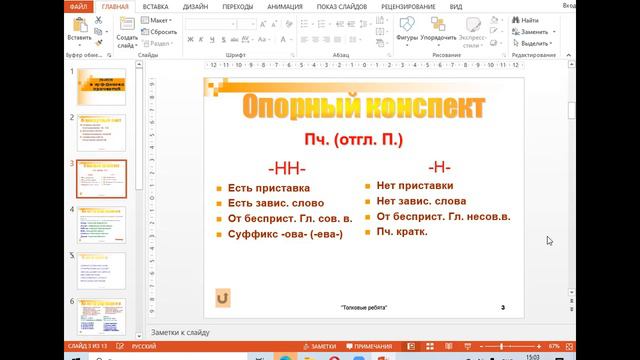Open the font name combo box
The height and width of the screenshot is (360, 640).
point(211,24)
